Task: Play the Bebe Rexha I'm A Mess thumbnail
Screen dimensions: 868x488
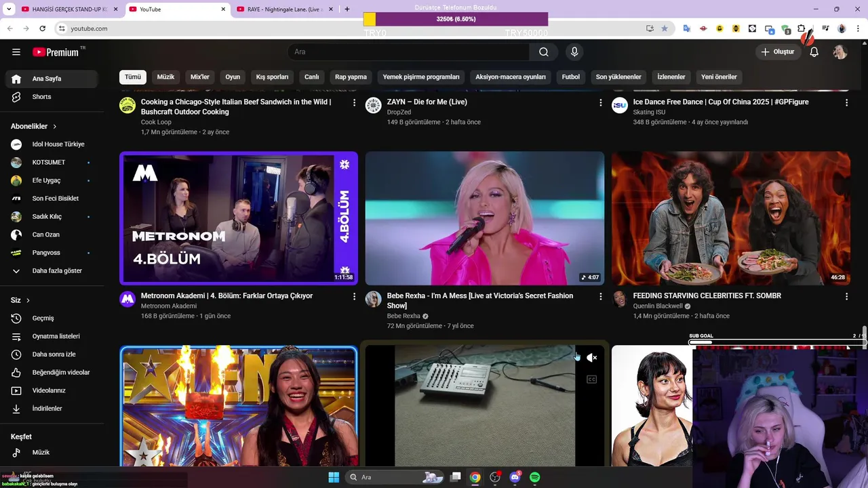Action: click(485, 218)
